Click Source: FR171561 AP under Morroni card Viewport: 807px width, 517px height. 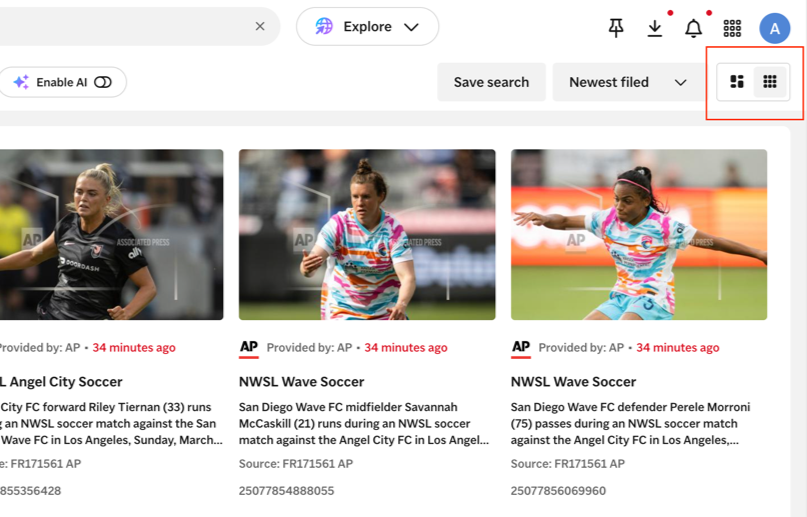(568, 464)
